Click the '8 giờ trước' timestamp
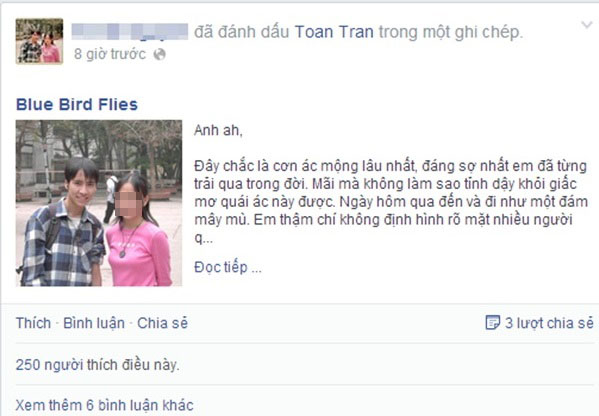The width and height of the screenshot is (599, 416). point(110,54)
